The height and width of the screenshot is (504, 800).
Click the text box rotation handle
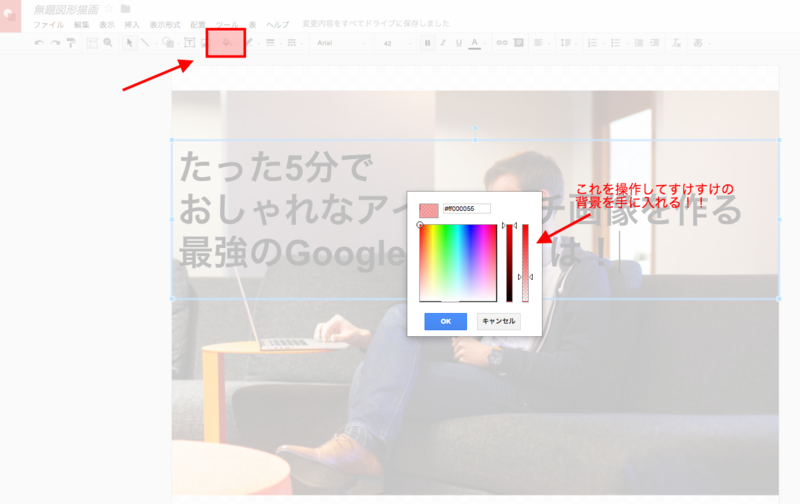click(475, 128)
